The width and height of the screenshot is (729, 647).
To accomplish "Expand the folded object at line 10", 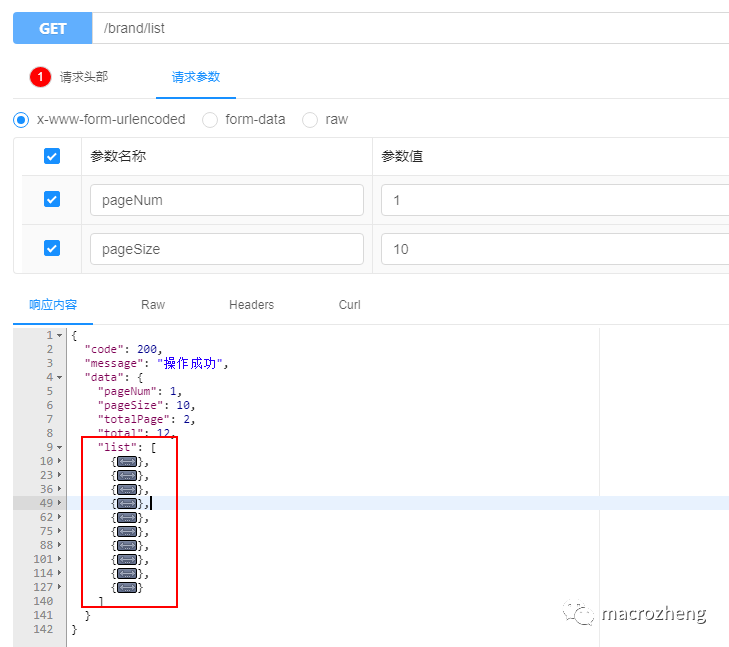I will [60, 461].
